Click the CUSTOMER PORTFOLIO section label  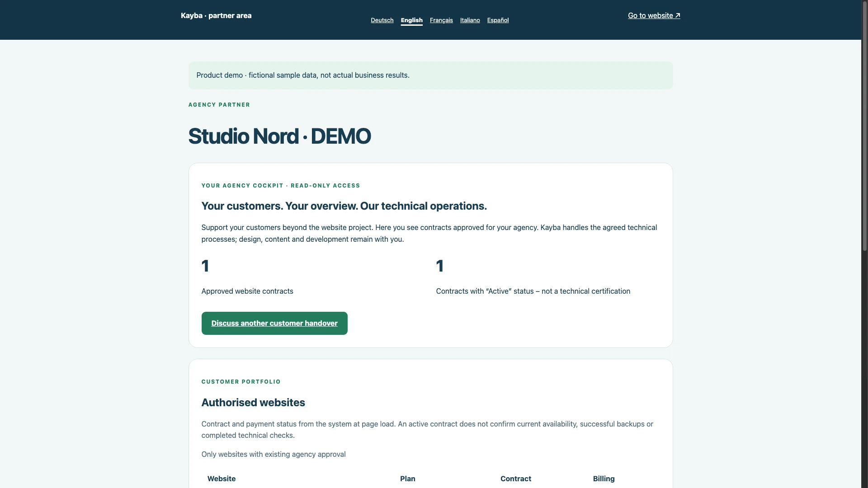point(241,382)
